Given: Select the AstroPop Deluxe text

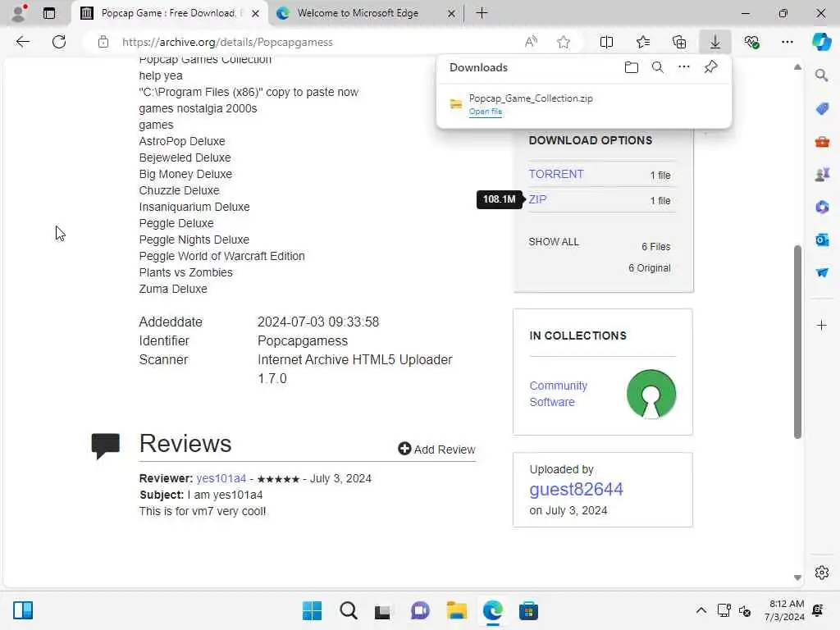Looking at the screenshot, I should coord(182,141).
